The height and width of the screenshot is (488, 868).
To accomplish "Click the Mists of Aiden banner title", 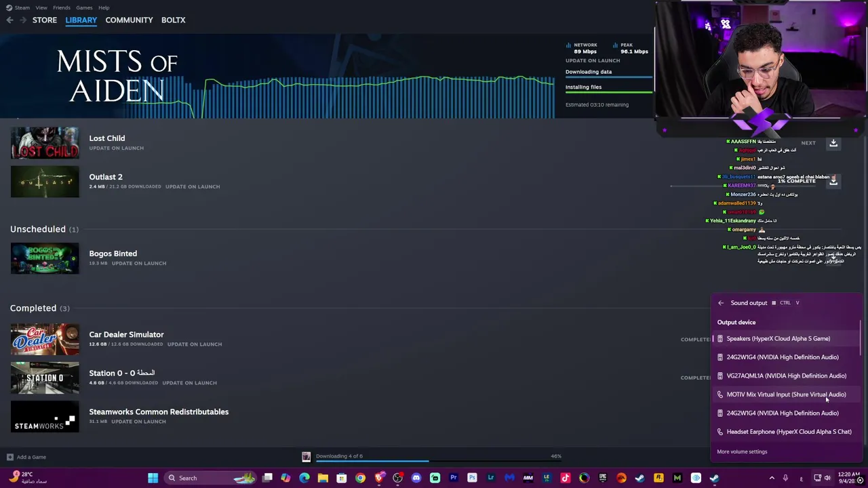I will 117,76.
